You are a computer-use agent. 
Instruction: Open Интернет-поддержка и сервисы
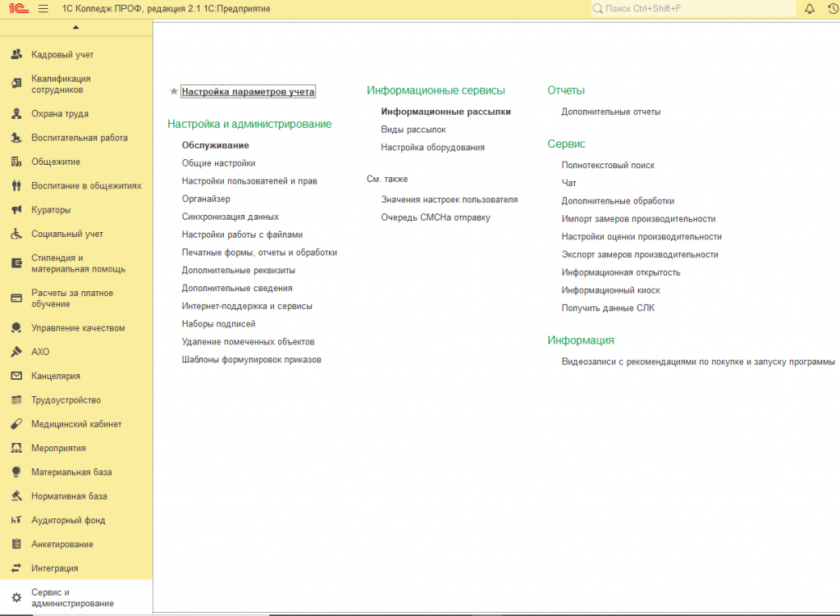[247, 306]
